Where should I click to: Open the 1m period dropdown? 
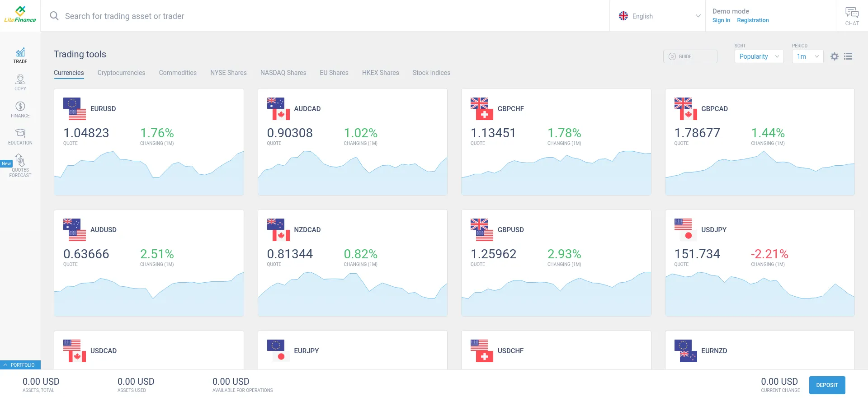807,56
